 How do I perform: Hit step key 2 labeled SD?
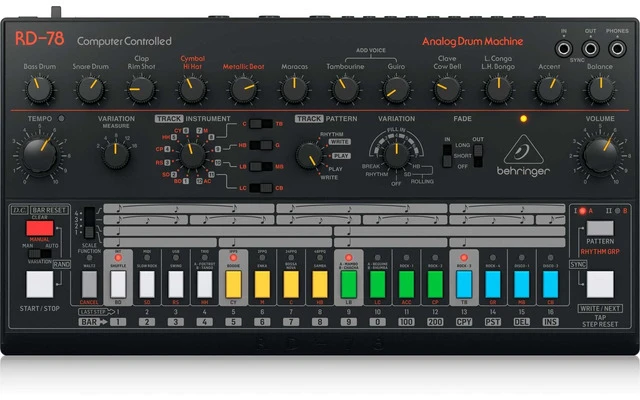[x=147, y=284]
